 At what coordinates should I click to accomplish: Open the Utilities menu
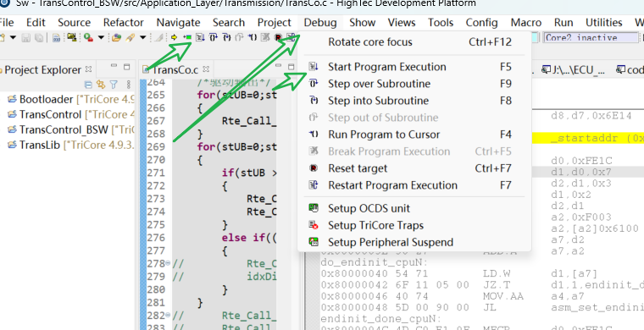[x=603, y=23]
